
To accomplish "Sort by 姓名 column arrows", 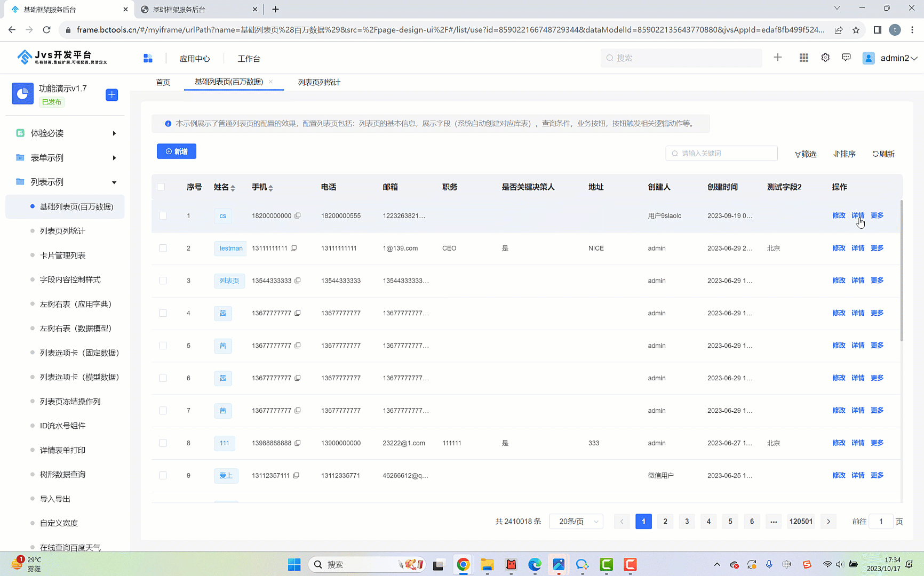I will [233, 188].
